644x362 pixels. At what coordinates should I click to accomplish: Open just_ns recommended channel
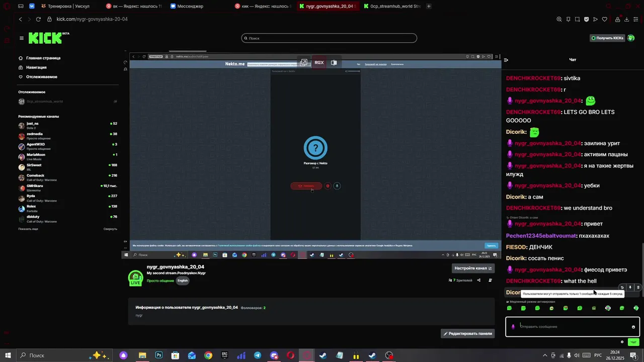(67, 126)
